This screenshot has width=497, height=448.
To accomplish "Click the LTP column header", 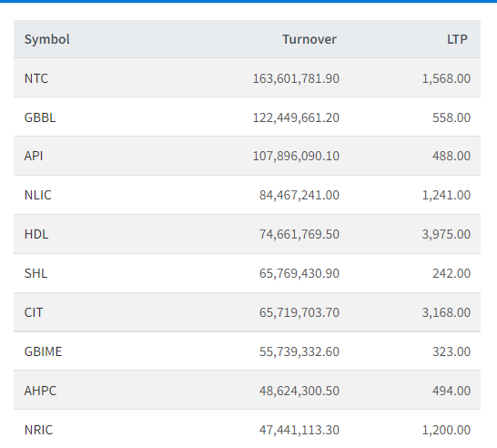I will [x=457, y=39].
